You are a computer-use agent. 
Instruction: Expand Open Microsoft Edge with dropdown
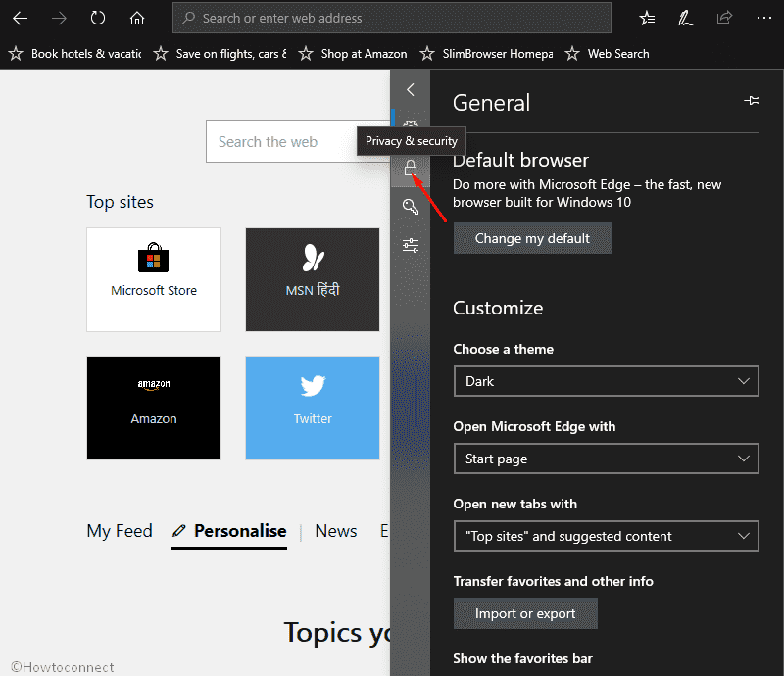click(x=606, y=459)
